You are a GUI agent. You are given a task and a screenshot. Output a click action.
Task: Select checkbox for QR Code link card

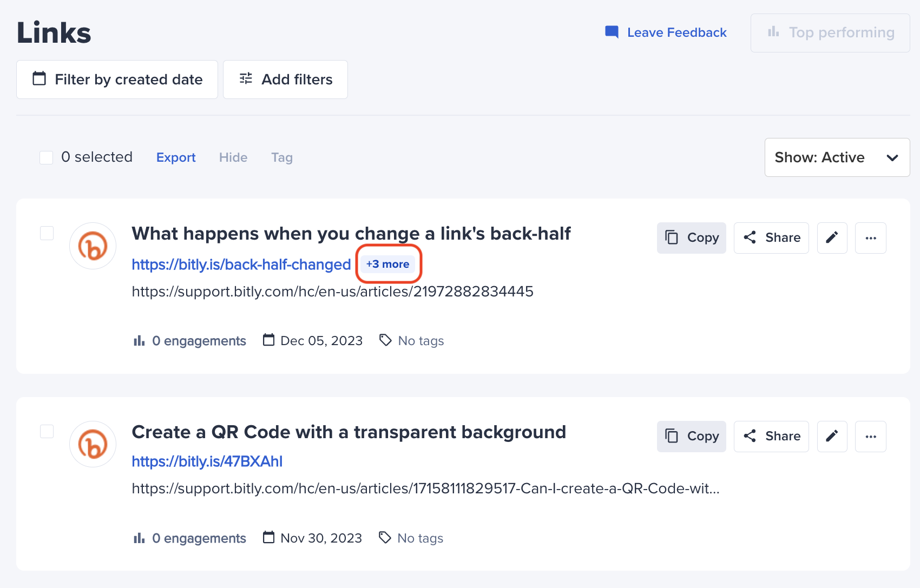(x=47, y=431)
